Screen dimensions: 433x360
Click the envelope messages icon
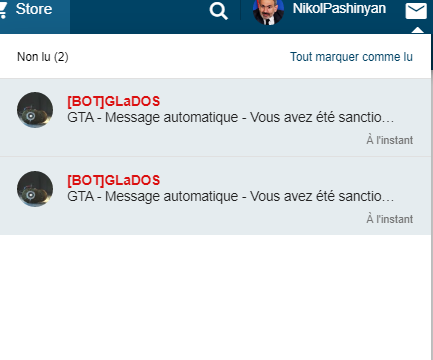click(416, 11)
